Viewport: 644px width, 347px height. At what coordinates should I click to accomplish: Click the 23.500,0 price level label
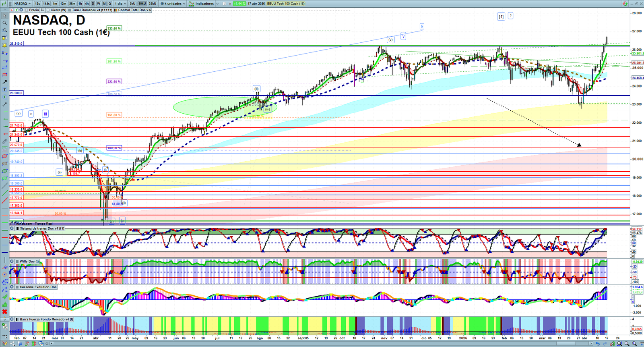(x=17, y=93)
